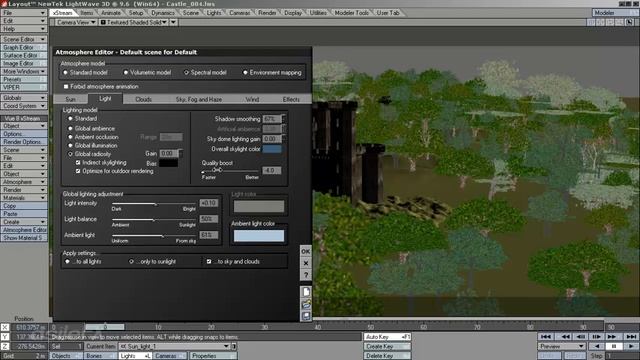Open the Surface Editor from sidebar
This screenshot has height=360, width=640.
pyautogui.click(x=24, y=55)
